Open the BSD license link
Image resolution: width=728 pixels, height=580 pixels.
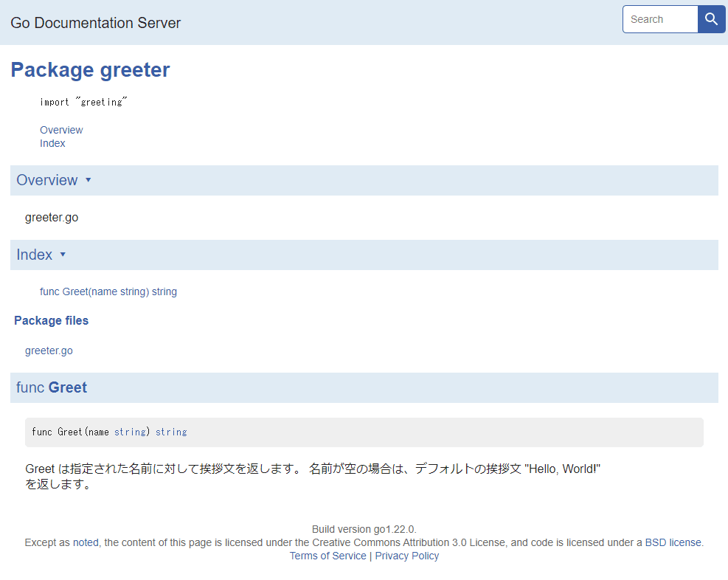point(673,542)
